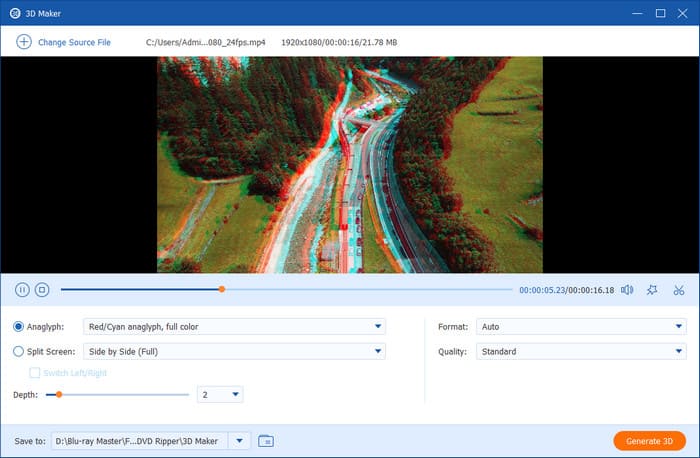Mute the volume speaker icon
Screen dimensions: 700x458
[627, 290]
